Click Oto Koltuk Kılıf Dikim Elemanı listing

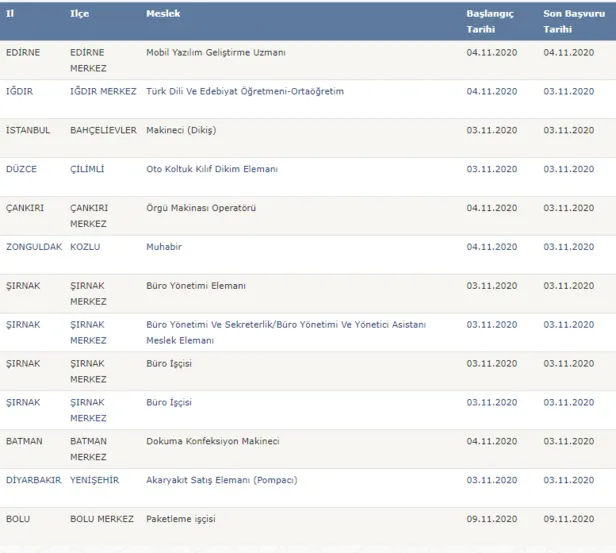coord(211,169)
